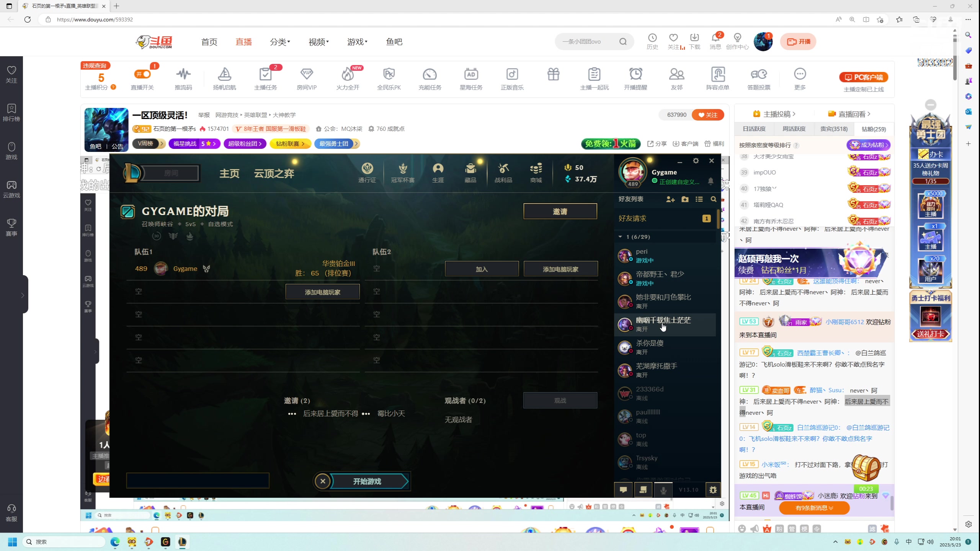Open the 好友请求 friend requests row
The image size is (980, 551).
(665, 218)
